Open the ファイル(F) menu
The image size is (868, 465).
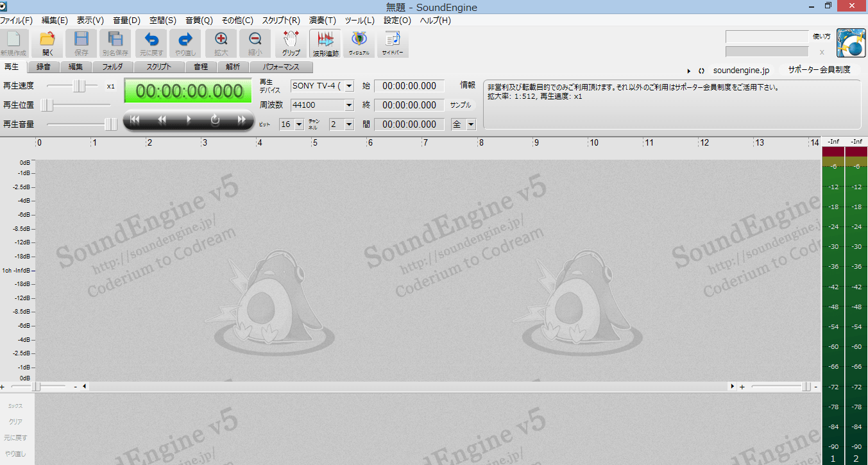(x=17, y=21)
